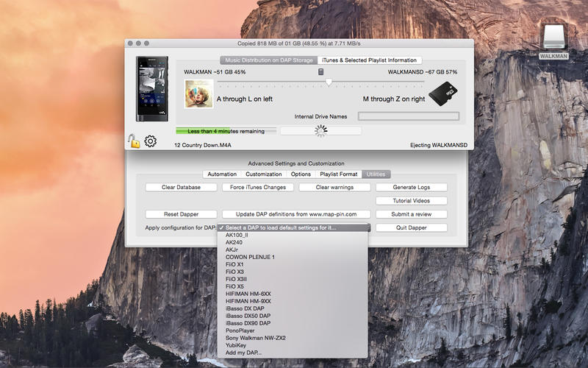The width and height of the screenshot is (588, 368).
Task: Click the 'Ejecting WALKMANSD' status text
Action: [439, 145]
